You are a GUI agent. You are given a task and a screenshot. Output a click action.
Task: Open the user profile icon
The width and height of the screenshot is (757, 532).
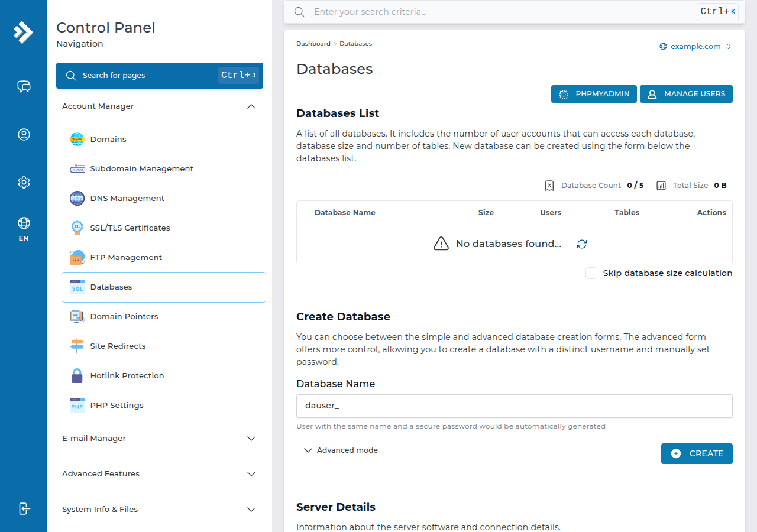pos(24,135)
